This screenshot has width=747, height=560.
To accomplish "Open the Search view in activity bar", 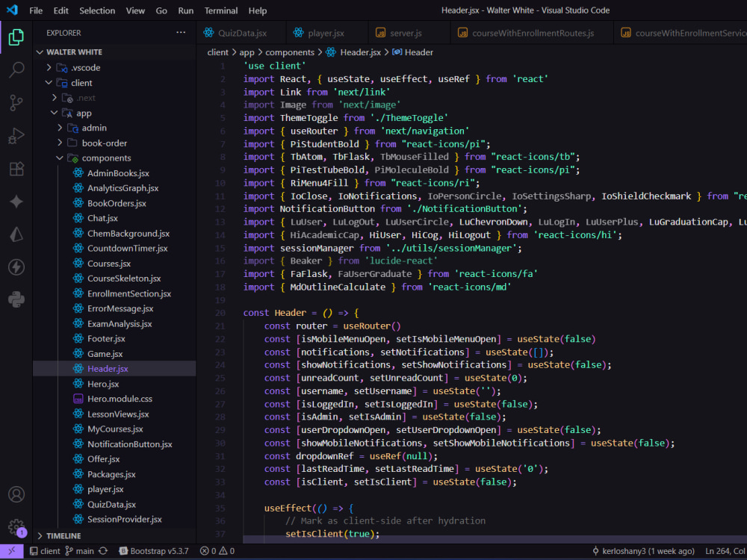I will [16, 69].
